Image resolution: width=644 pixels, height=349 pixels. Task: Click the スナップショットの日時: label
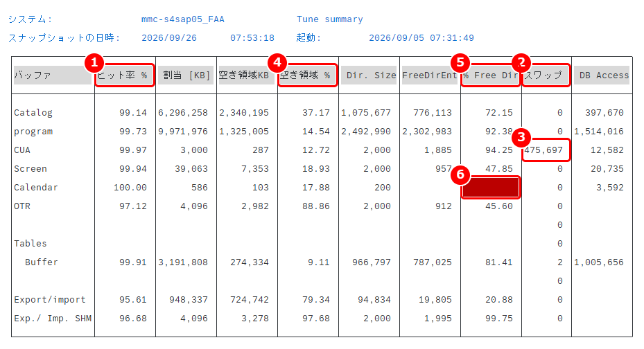(64, 37)
